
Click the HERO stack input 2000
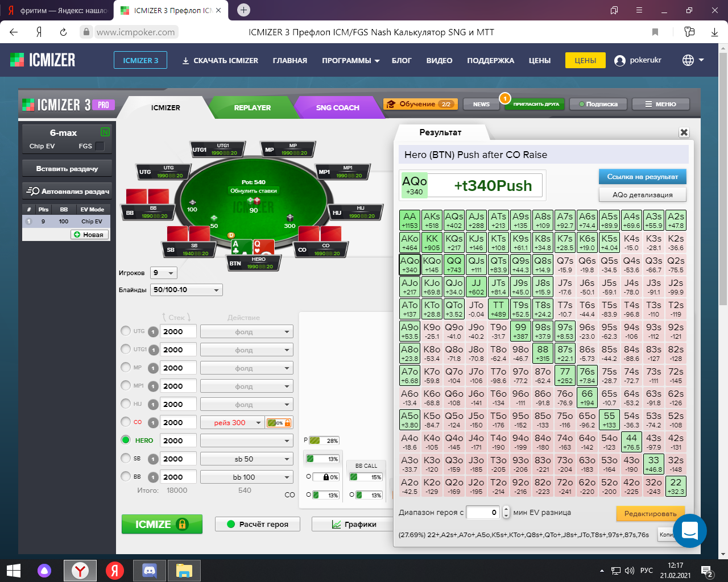178,440
